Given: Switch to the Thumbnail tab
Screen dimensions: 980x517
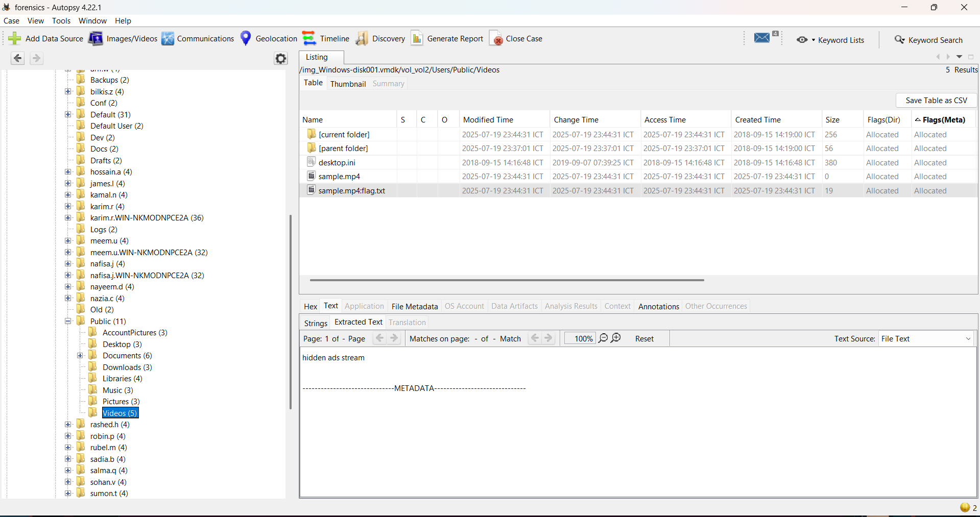Looking at the screenshot, I should (x=348, y=84).
